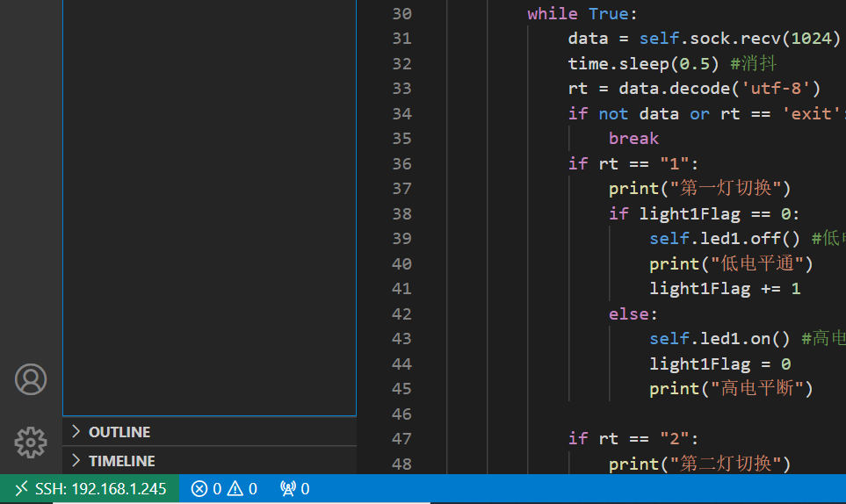
Task: Click the 'if rt == "1":' line
Action: [633, 164]
